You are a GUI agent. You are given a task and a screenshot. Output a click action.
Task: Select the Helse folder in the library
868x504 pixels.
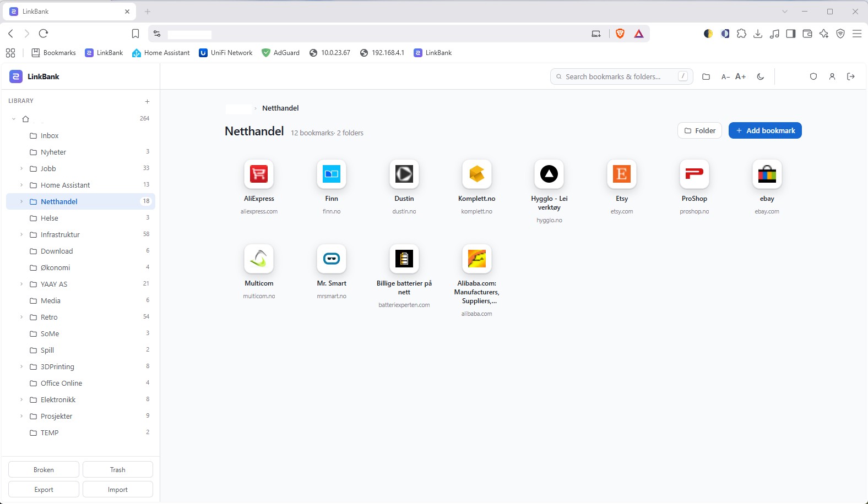point(80,218)
